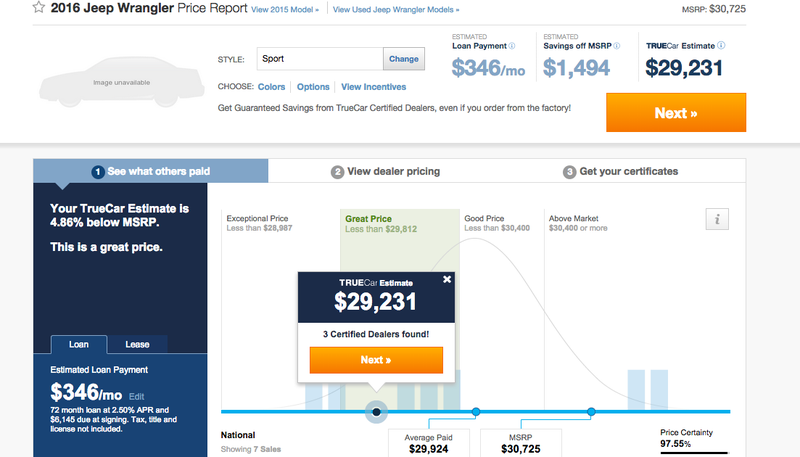The image size is (800, 457).
Task: Click Next button inside estimate popup
Action: coord(376,360)
